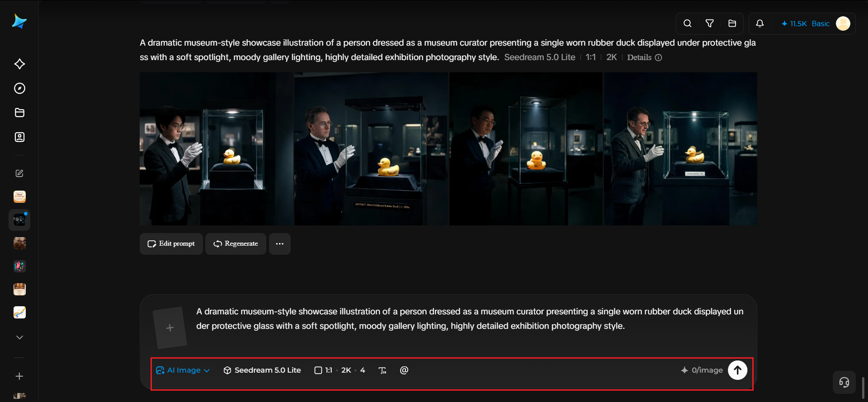Select the highlighted dark session thumbnail with blue dot
Viewport: 868px width, 402px height.
tap(19, 220)
